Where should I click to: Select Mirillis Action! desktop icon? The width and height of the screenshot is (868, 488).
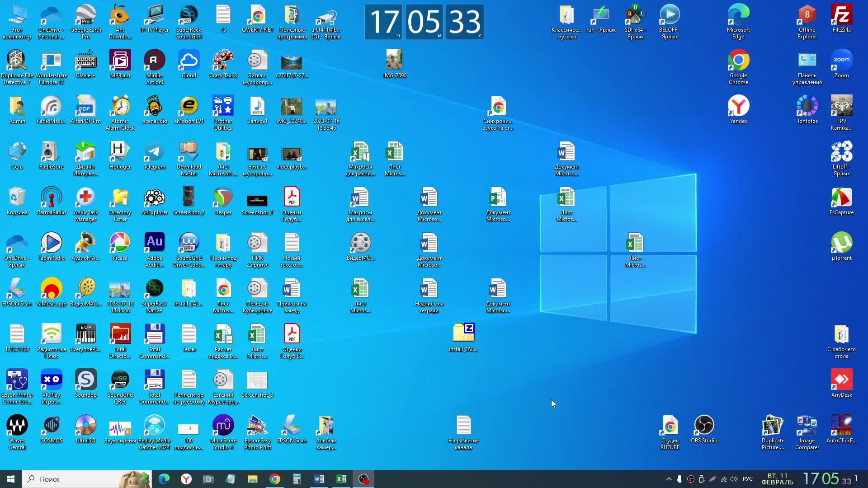click(154, 67)
